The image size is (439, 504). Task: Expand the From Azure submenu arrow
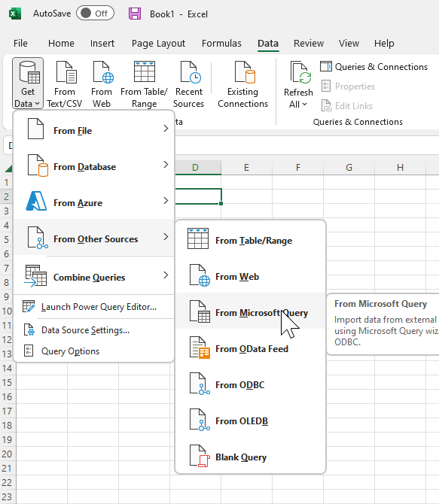pyautogui.click(x=166, y=201)
